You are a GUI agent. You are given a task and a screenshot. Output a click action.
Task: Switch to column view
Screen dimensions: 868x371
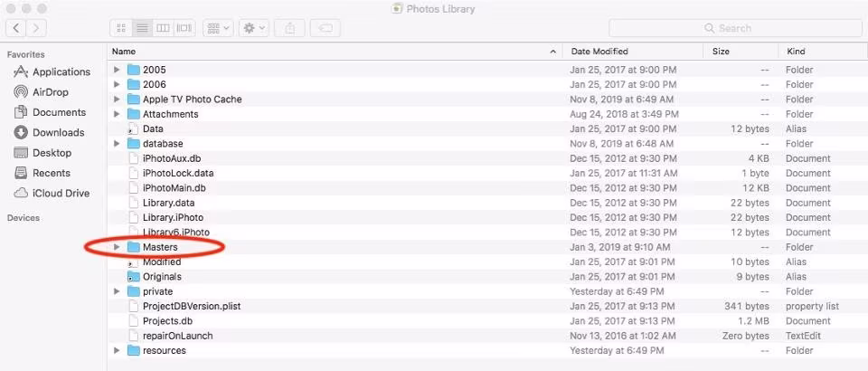[x=163, y=28]
